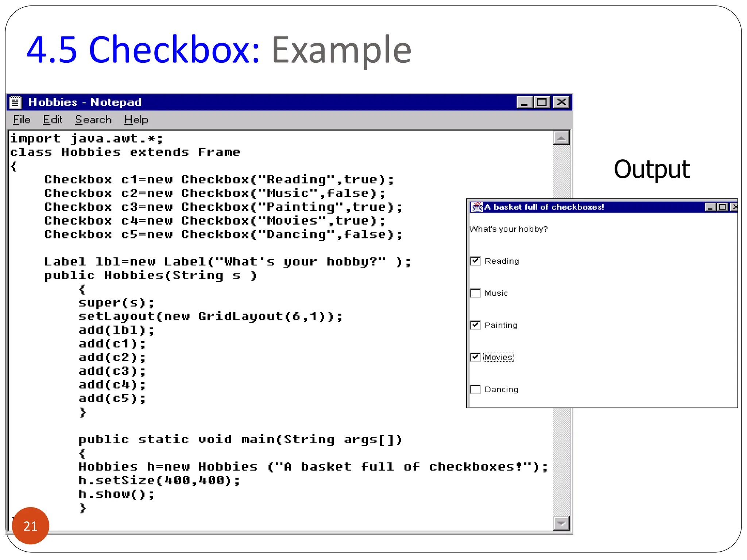The image size is (747, 560).
Task: Click the "import java.awt.*;" code line
Action: click(86, 139)
